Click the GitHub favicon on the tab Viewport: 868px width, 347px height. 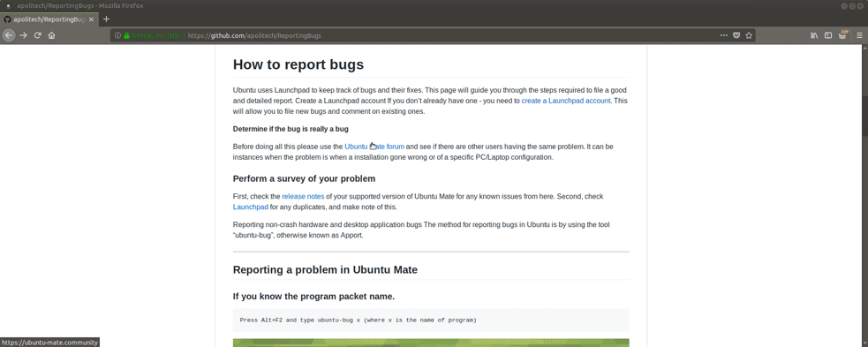pos(7,19)
